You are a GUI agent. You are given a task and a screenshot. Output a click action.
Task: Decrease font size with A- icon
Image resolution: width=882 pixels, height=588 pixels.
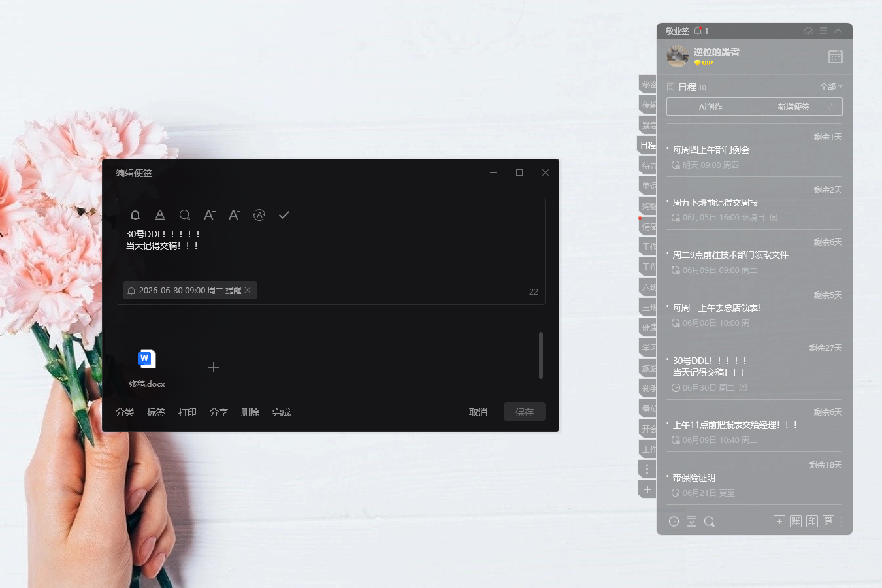235,215
